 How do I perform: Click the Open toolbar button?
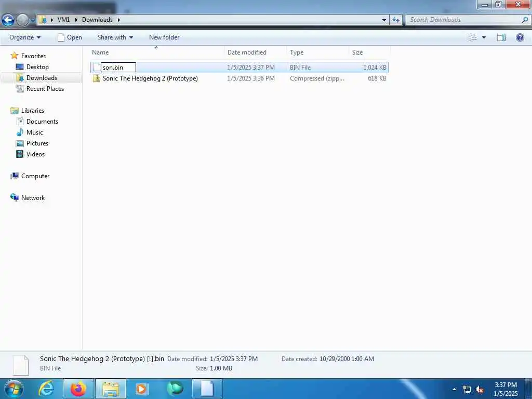[x=70, y=37]
